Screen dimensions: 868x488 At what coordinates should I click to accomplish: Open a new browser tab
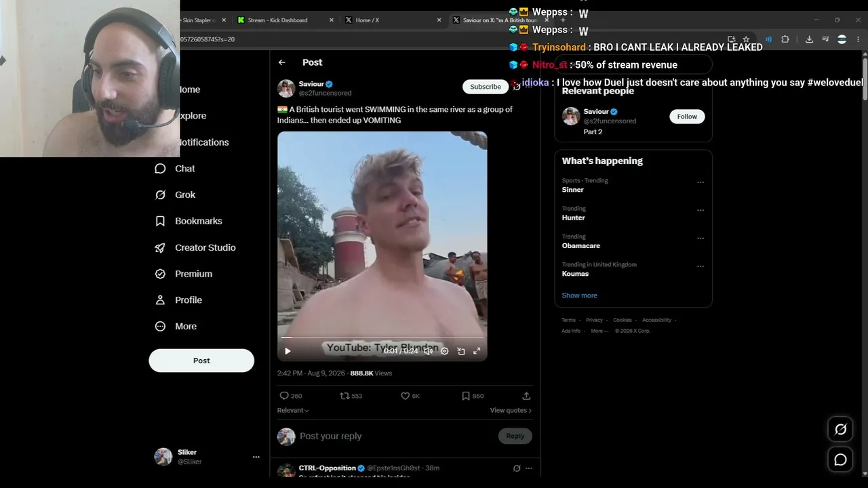pos(563,20)
